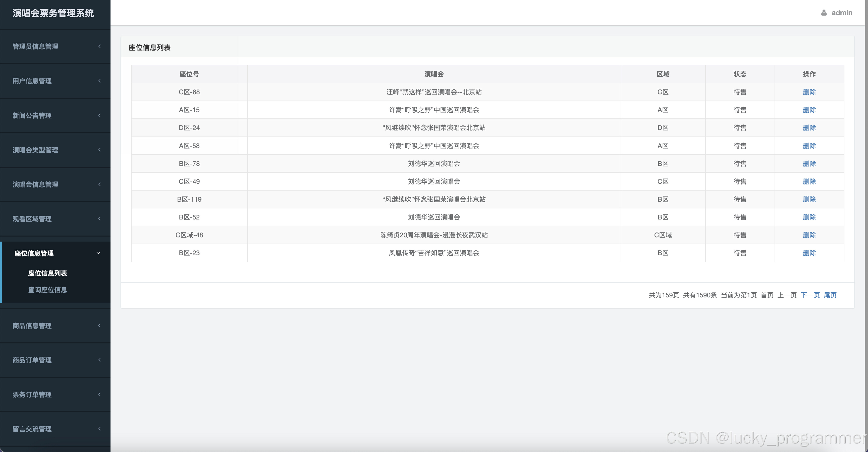868x452 pixels.
Task: Click the 演唱会票务管理系统 title logo
Action: 53,13
